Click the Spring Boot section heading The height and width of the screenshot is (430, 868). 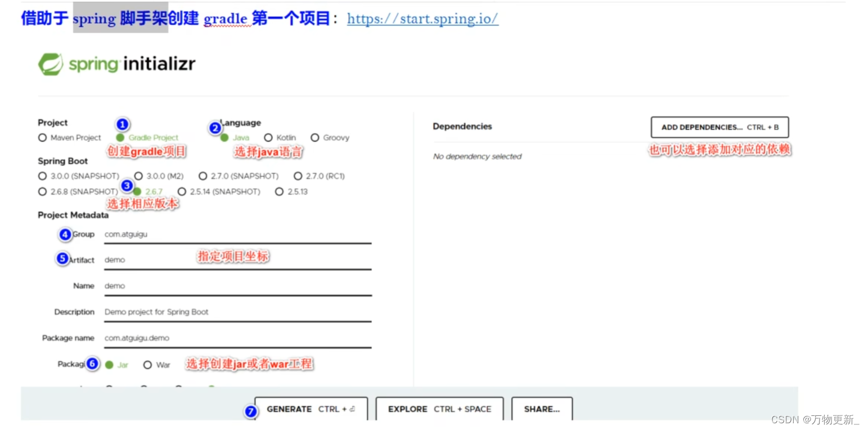click(63, 161)
